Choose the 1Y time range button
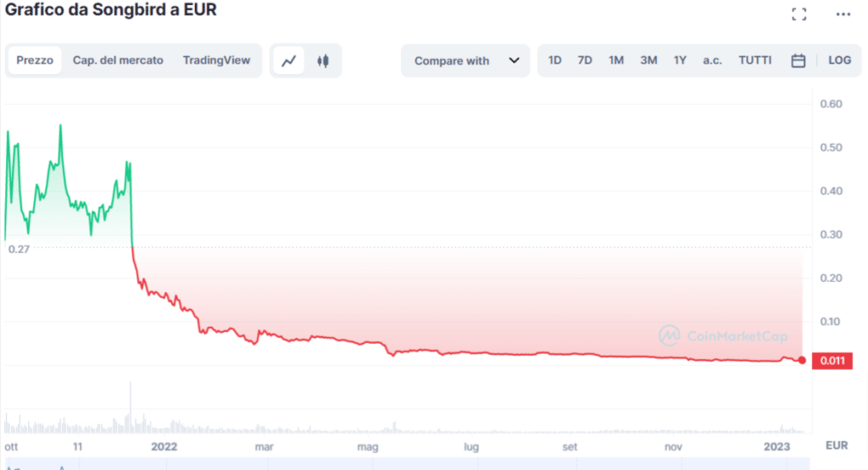The width and height of the screenshot is (868, 470). (x=680, y=60)
